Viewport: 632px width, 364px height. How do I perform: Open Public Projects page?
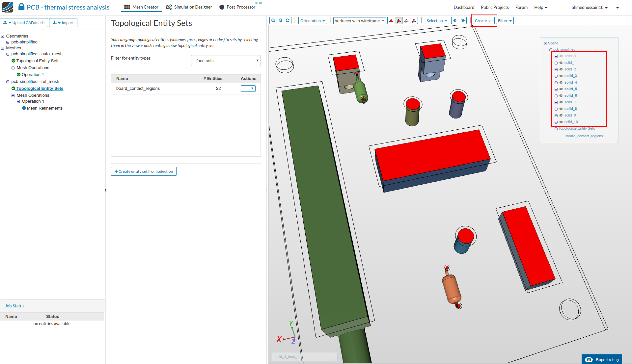pyautogui.click(x=495, y=7)
